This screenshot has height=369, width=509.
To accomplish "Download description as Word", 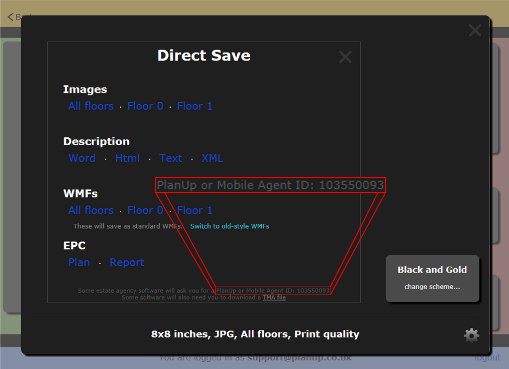I will pyautogui.click(x=82, y=158).
